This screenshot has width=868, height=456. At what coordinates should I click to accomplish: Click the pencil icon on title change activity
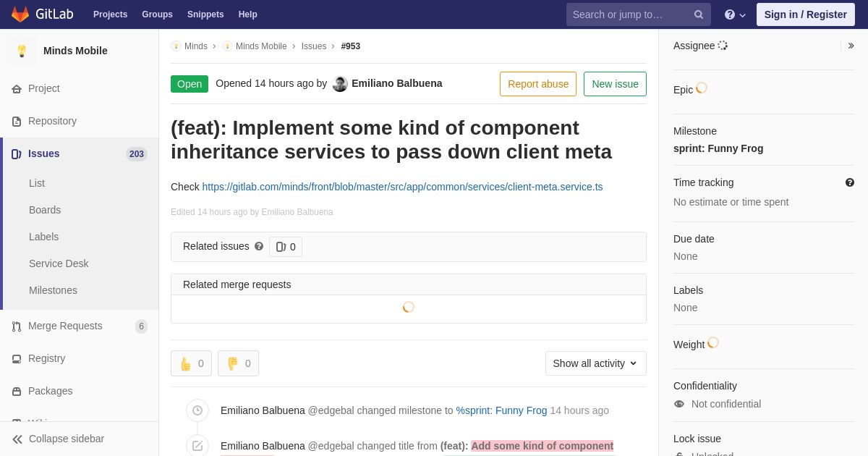coord(197,446)
